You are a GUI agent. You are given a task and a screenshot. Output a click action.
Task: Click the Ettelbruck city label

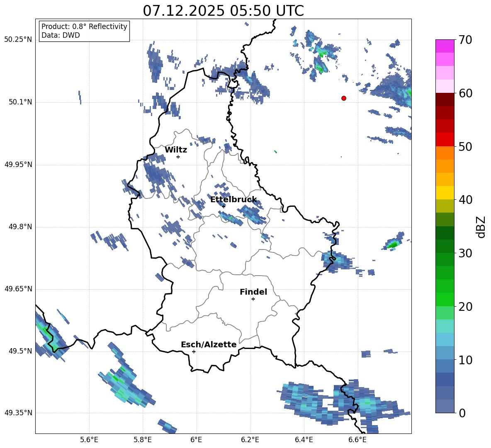click(233, 199)
